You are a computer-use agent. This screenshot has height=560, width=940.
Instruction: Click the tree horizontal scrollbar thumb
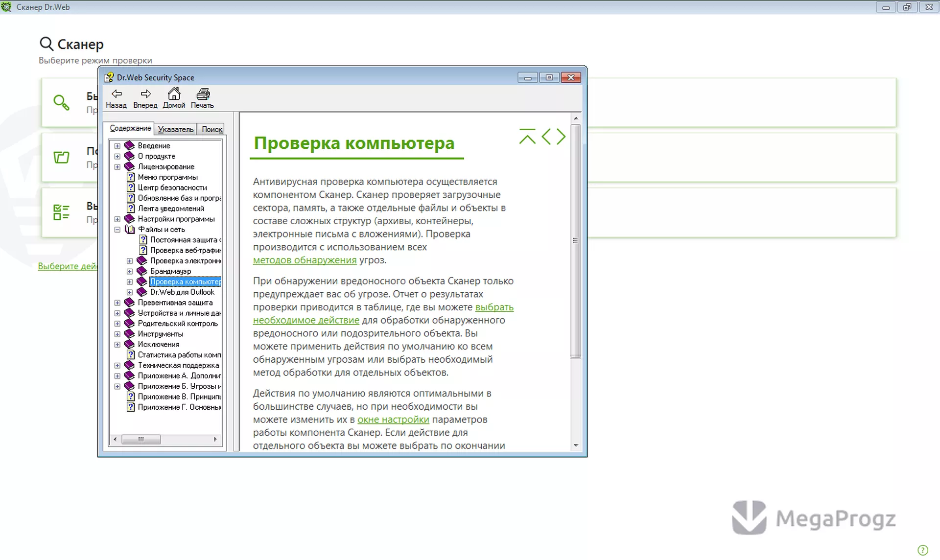[141, 439]
